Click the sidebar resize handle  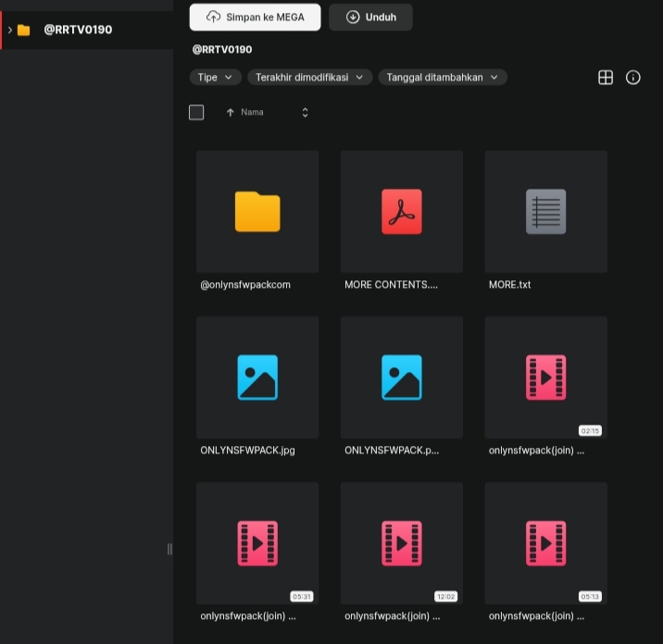pyautogui.click(x=169, y=549)
